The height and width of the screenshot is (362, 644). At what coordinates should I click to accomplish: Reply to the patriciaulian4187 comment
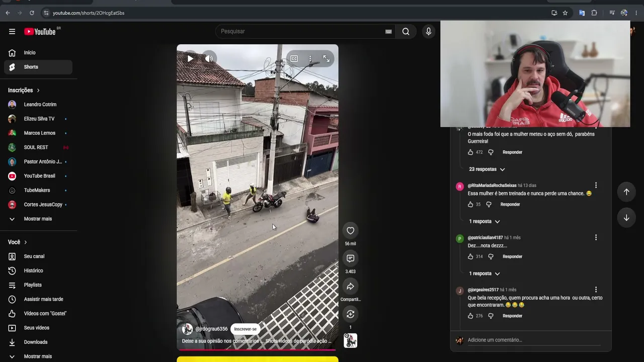[512, 257]
